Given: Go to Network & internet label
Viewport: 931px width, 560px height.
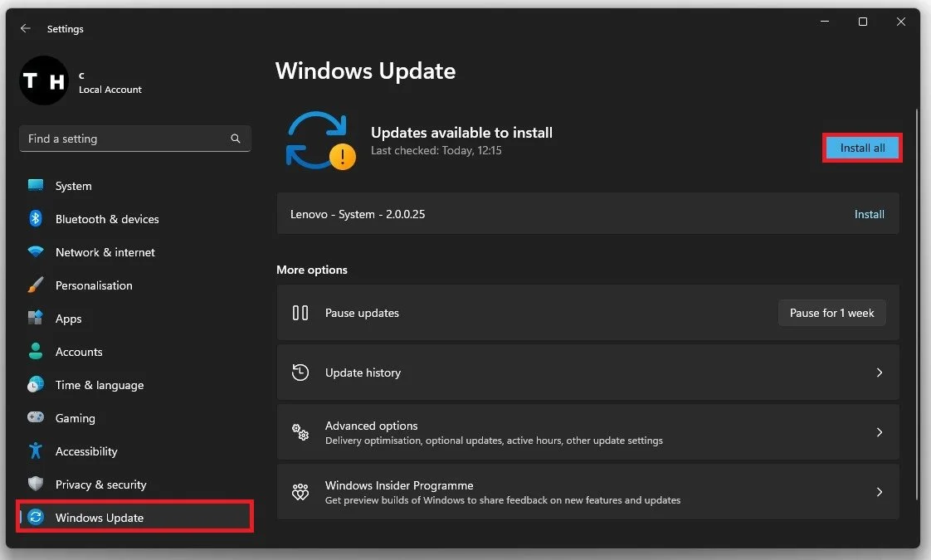Looking at the screenshot, I should pyautogui.click(x=105, y=252).
